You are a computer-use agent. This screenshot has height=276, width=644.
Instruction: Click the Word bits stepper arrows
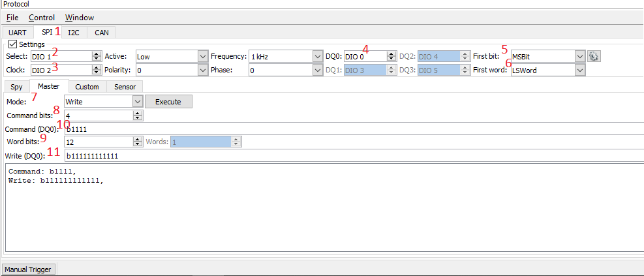coord(138,142)
